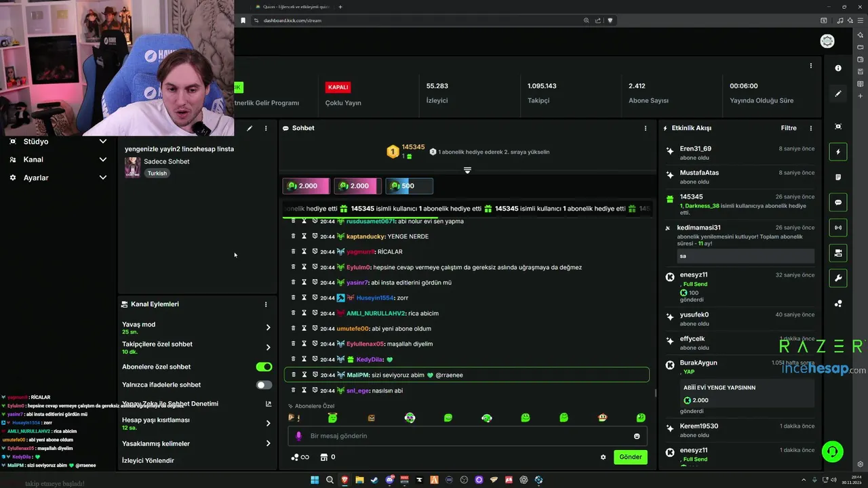Click the three-dot menu above stream stats
Screen dimensions: 868x488
click(x=810, y=66)
